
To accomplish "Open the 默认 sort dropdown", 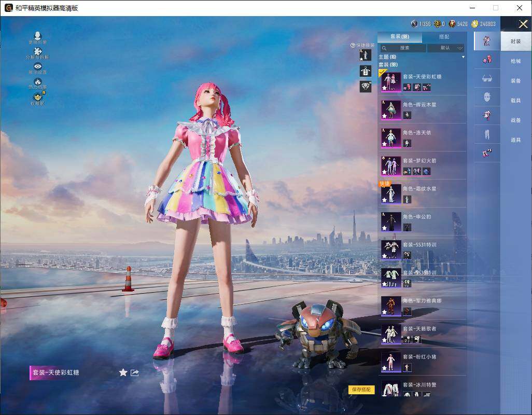I will tap(445, 48).
